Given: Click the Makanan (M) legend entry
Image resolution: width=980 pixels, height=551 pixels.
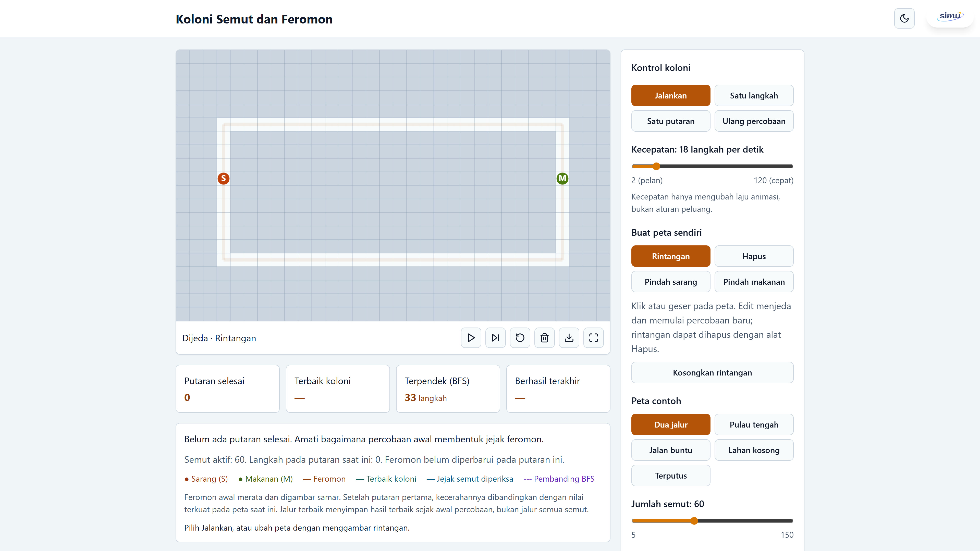Looking at the screenshot, I should click(265, 479).
